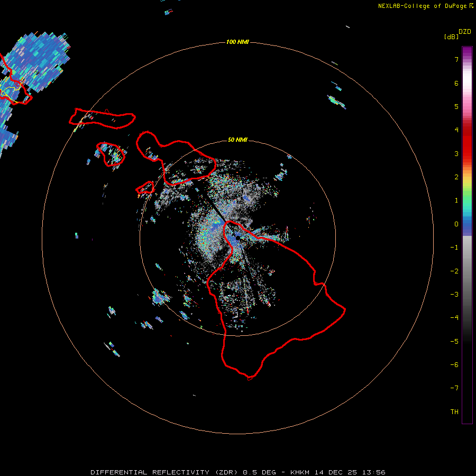
Task: Click the 100 NMI range ring label
Action: [237, 42]
